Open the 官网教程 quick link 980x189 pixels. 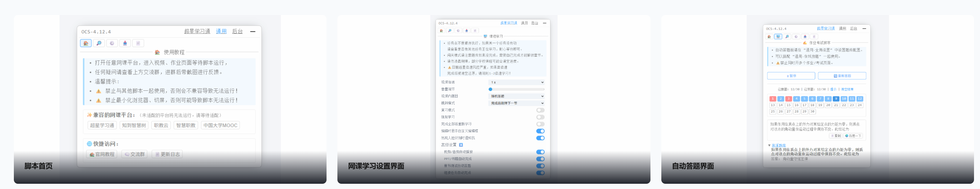(x=102, y=154)
